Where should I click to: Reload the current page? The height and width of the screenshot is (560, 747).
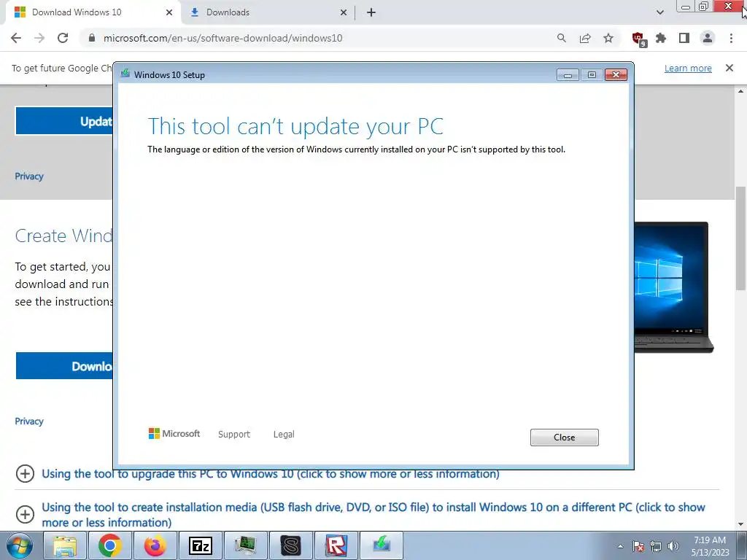(63, 38)
